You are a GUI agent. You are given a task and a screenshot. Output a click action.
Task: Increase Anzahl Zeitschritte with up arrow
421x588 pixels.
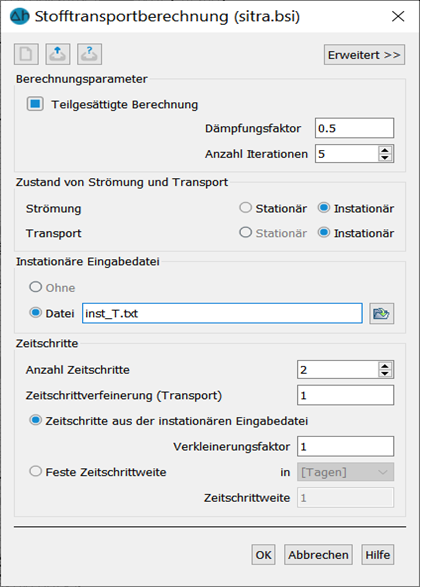(385, 366)
